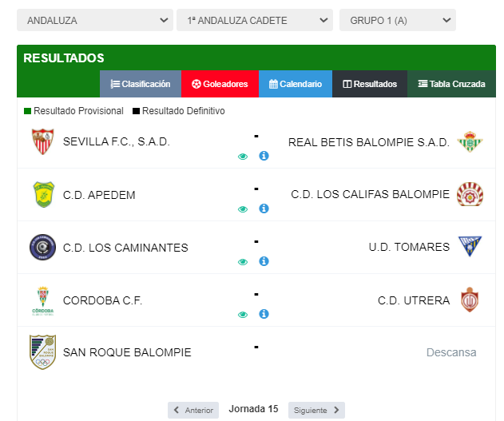Open the Goleadores tab
504x421 pixels.
click(x=220, y=84)
